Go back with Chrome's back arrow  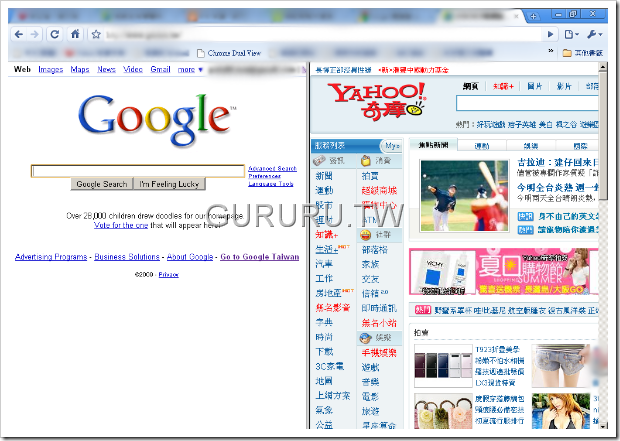click(19, 34)
